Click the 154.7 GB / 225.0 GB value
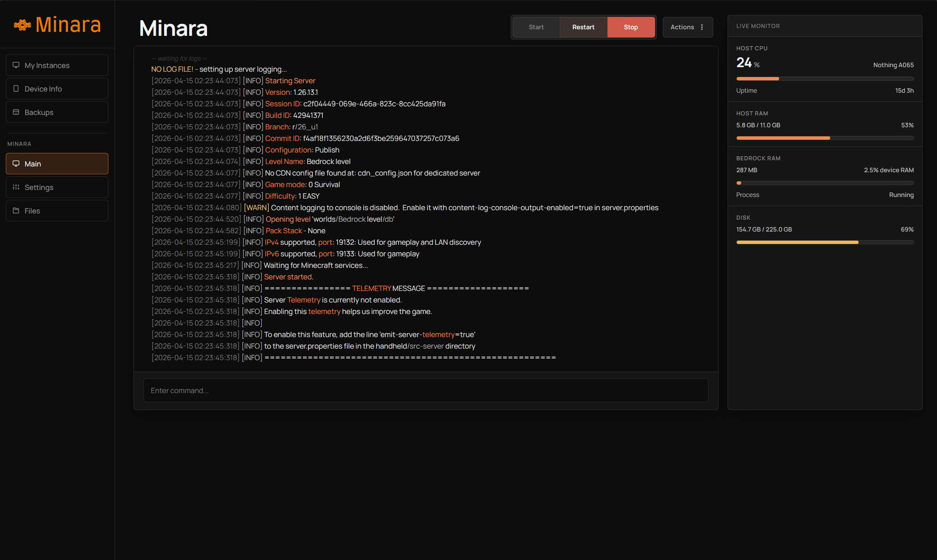The height and width of the screenshot is (560, 937). [764, 230]
